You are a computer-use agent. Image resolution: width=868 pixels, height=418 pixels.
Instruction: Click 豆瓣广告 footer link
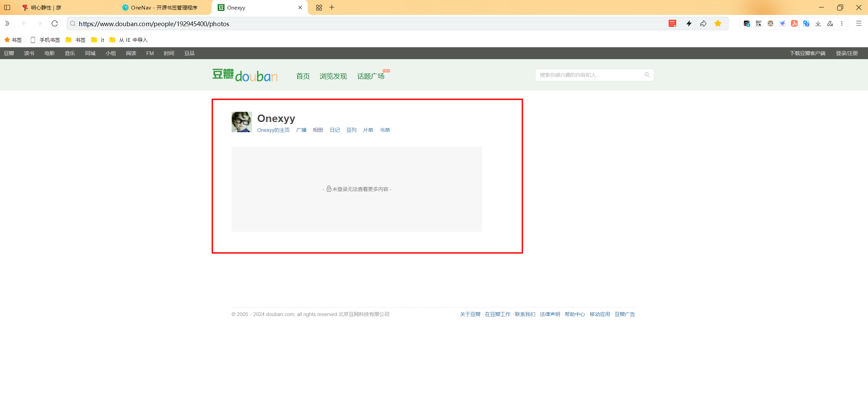point(625,314)
